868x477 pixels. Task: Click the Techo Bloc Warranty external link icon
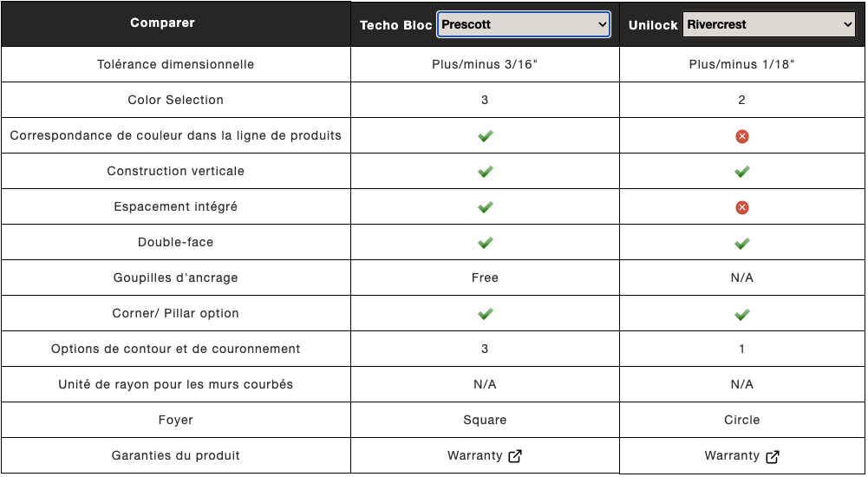515,456
